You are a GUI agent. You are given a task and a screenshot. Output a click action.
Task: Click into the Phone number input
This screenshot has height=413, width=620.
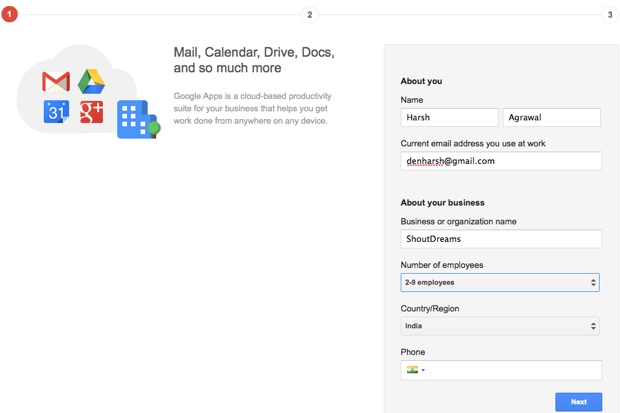tap(512, 370)
